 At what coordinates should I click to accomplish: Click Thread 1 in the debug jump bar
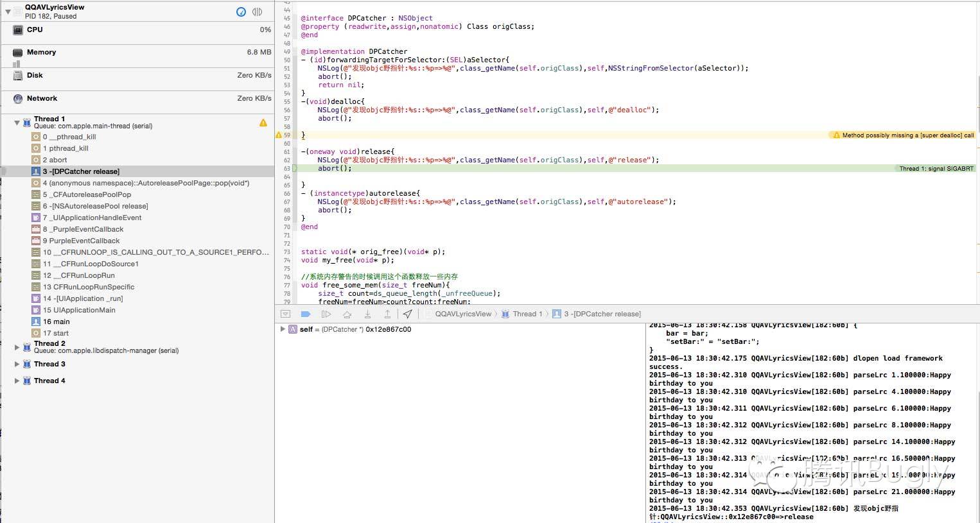527,314
